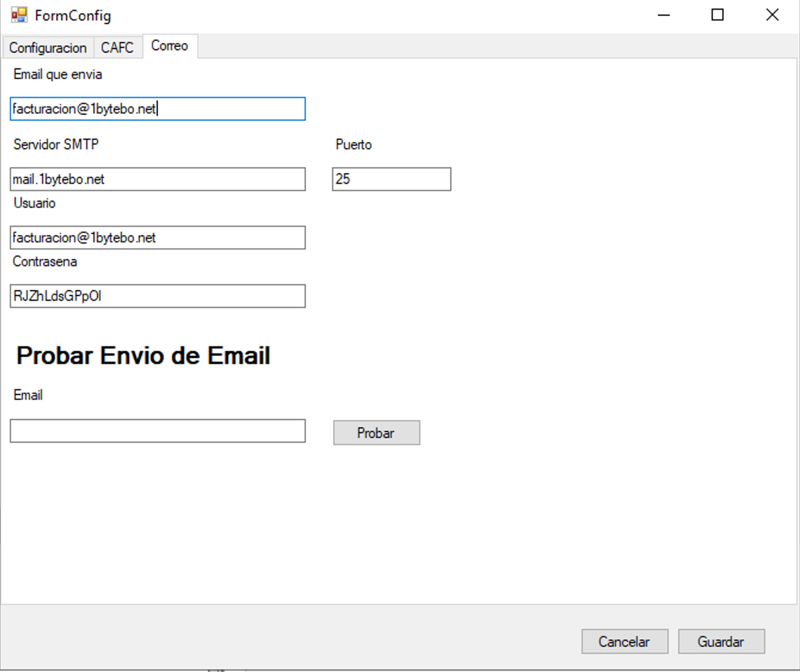
Task: Open the CAFC tab
Action: click(x=117, y=48)
